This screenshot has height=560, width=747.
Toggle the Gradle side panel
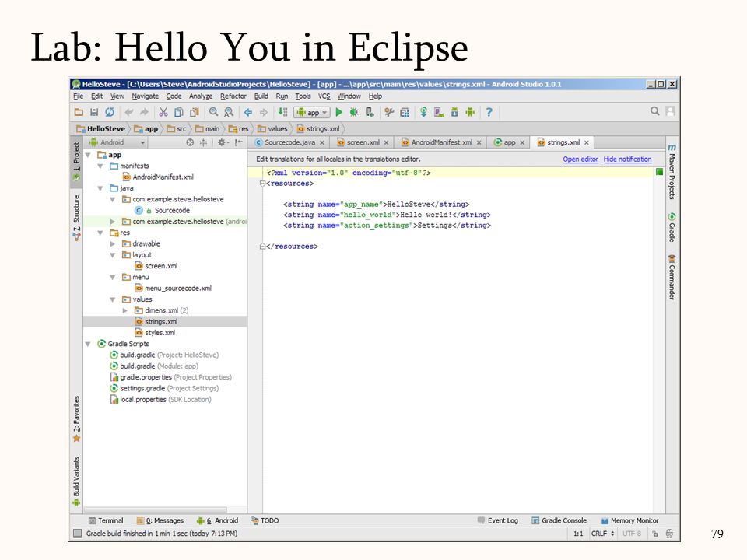click(672, 227)
